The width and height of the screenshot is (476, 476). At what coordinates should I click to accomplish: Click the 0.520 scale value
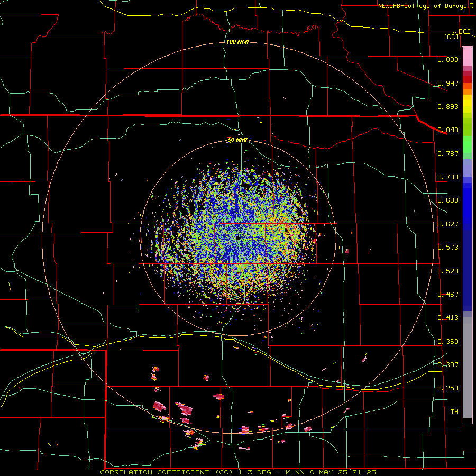pyautogui.click(x=448, y=271)
